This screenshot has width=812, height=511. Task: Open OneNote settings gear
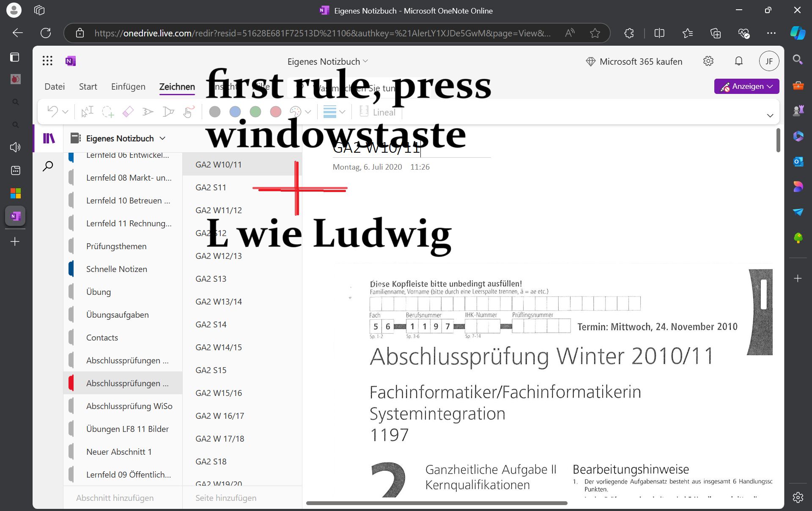(708, 61)
